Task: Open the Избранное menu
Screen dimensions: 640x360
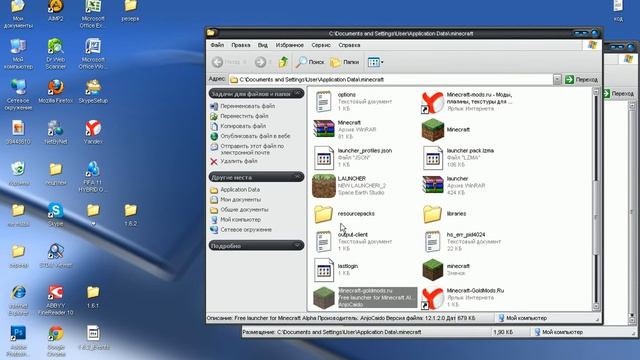Action: pos(289,45)
